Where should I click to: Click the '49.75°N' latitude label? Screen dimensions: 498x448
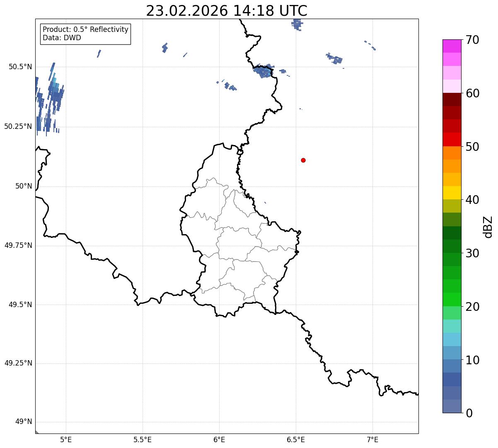click(x=18, y=245)
